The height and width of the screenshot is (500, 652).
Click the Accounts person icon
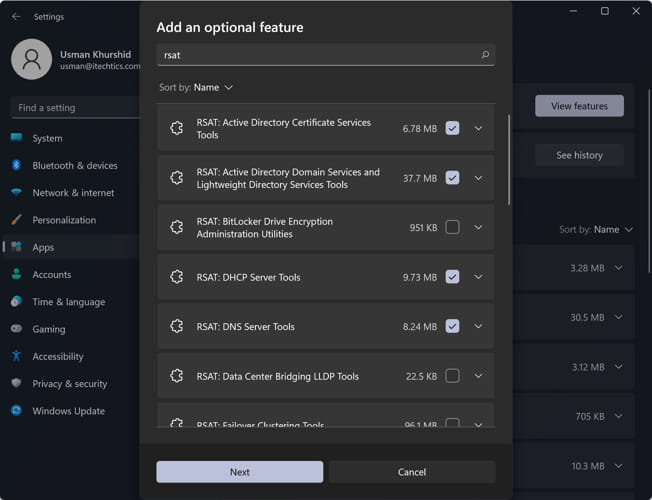[x=16, y=274]
